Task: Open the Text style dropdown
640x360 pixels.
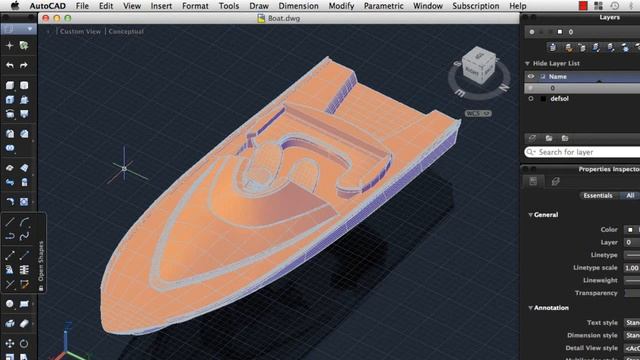Action: (x=632, y=322)
